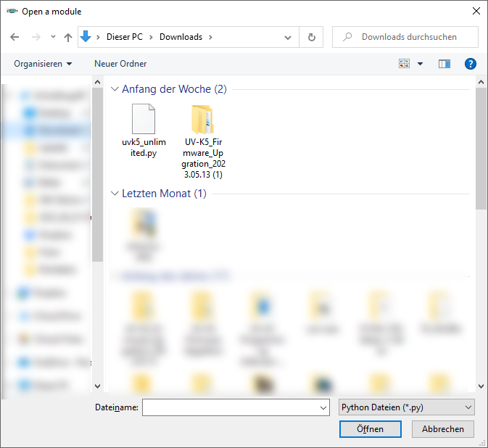Screen dimensions: 488x448
Task: Click the Downloads durchsuchen search box
Action: (x=409, y=37)
